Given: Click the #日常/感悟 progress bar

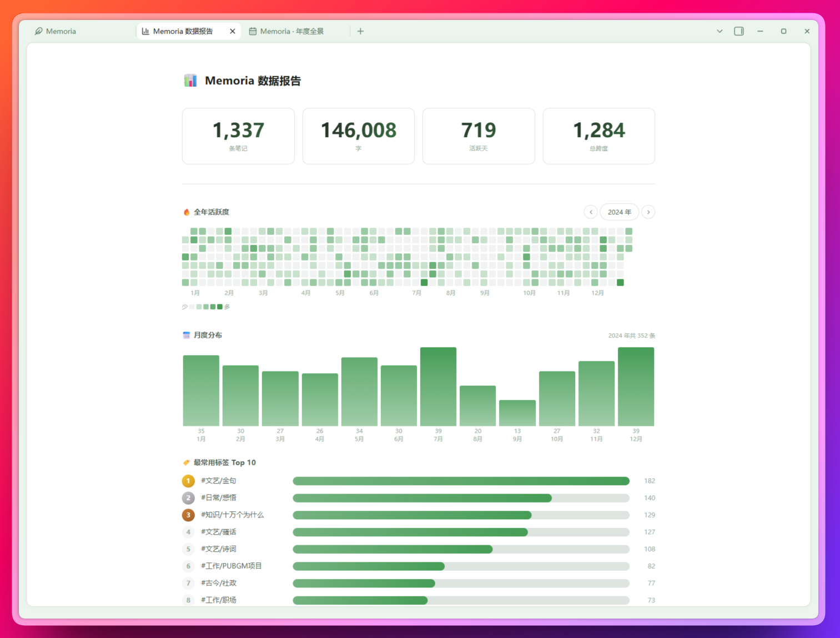Looking at the screenshot, I should 461,498.
